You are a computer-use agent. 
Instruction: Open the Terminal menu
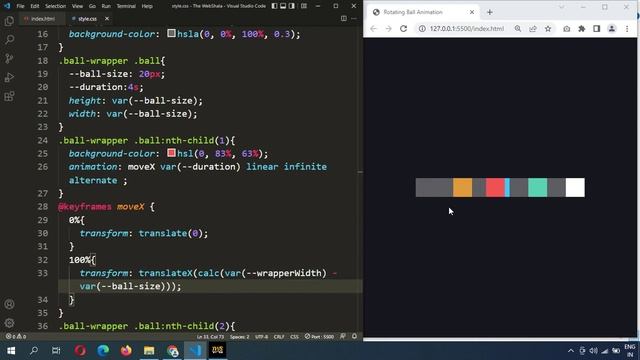coord(126,6)
